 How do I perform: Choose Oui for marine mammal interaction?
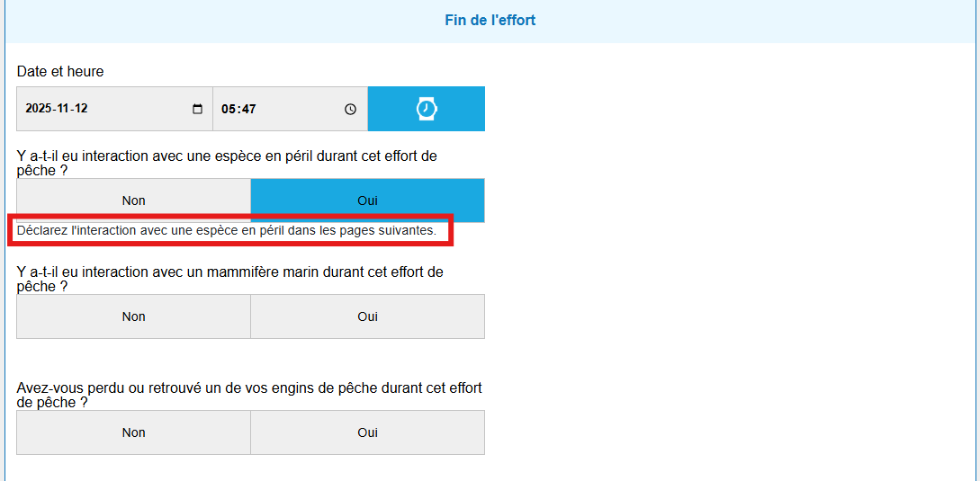point(367,316)
